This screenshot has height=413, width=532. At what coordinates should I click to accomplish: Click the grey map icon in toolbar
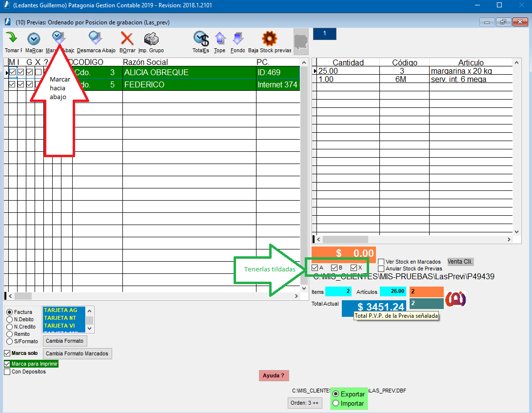pos(301,42)
